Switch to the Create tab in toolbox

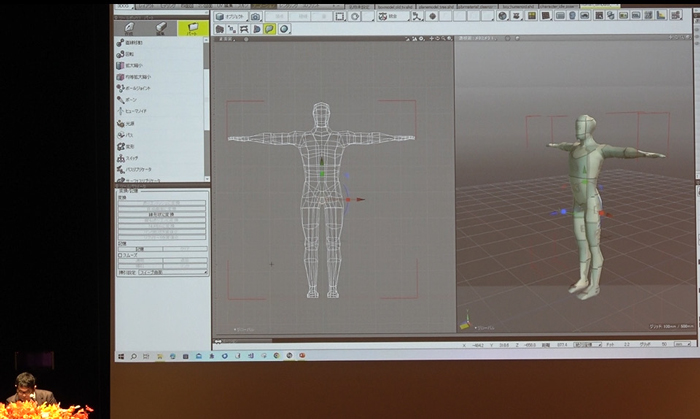tap(129, 27)
